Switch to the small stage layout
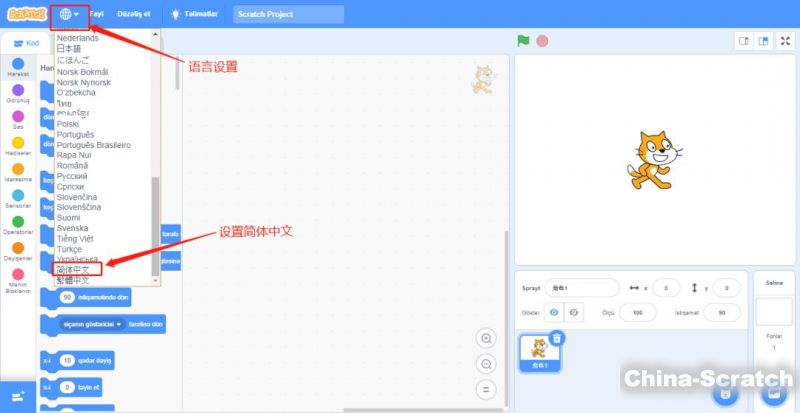 [743, 41]
